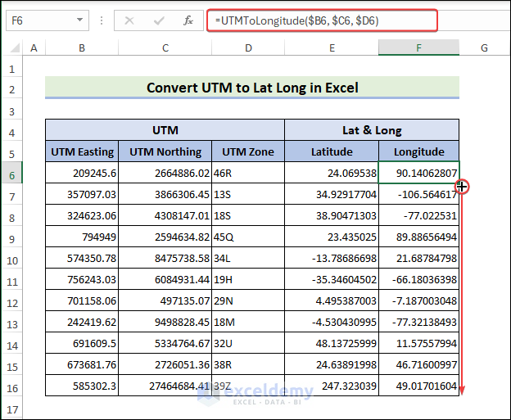Select easting cell 794949
Viewport: 511px width, 420px height.
(82, 237)
